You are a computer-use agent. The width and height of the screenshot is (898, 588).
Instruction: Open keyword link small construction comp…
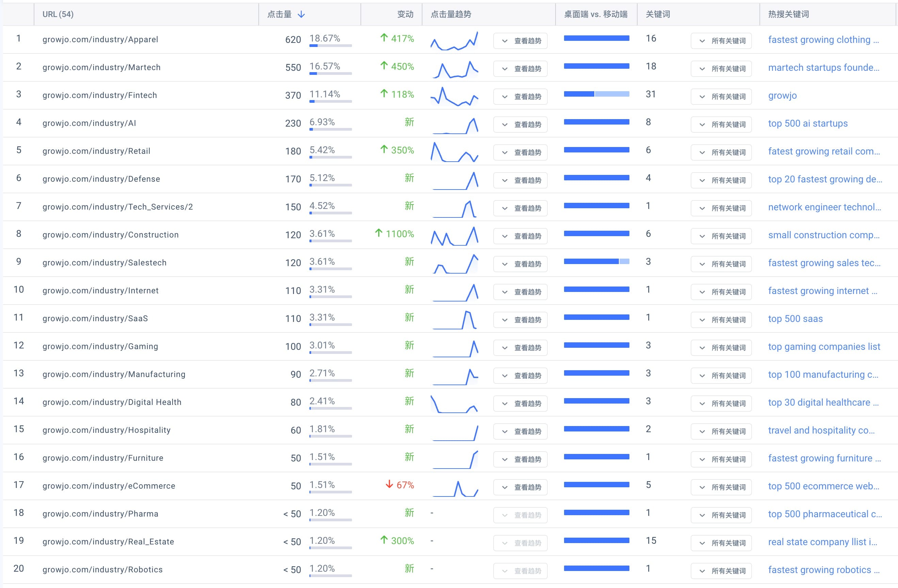point(824,235)
